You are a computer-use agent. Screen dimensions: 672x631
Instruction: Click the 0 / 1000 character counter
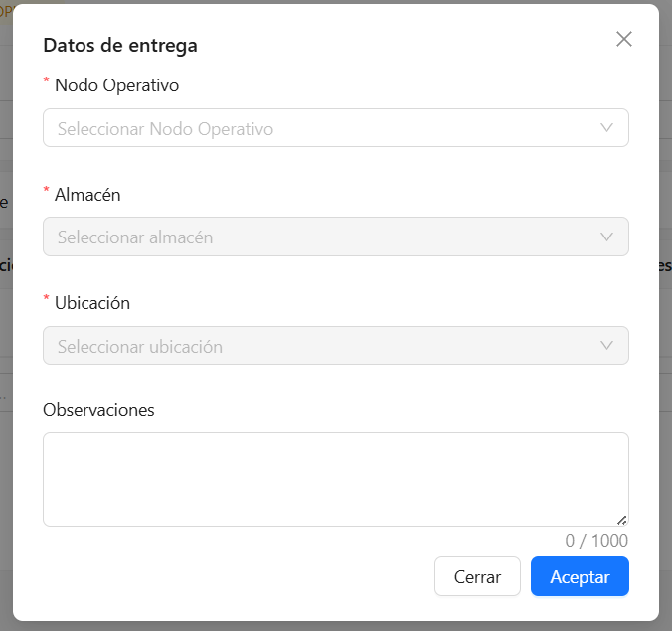click(596, 541)
